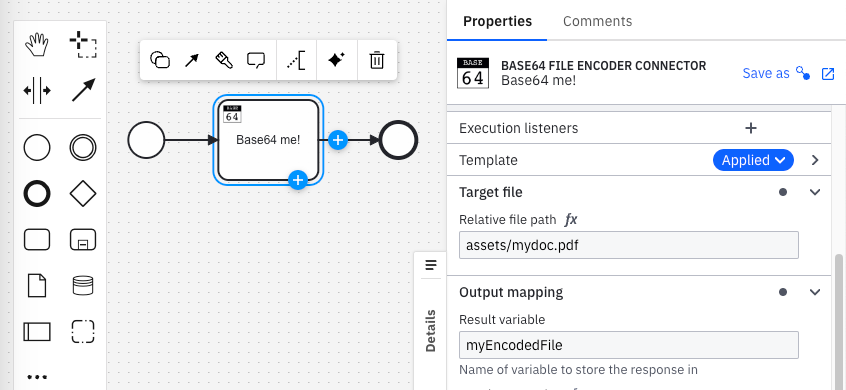846x390 pixels.
Task: Click the change element icon in context pad
Action: (x=160, y=60)
